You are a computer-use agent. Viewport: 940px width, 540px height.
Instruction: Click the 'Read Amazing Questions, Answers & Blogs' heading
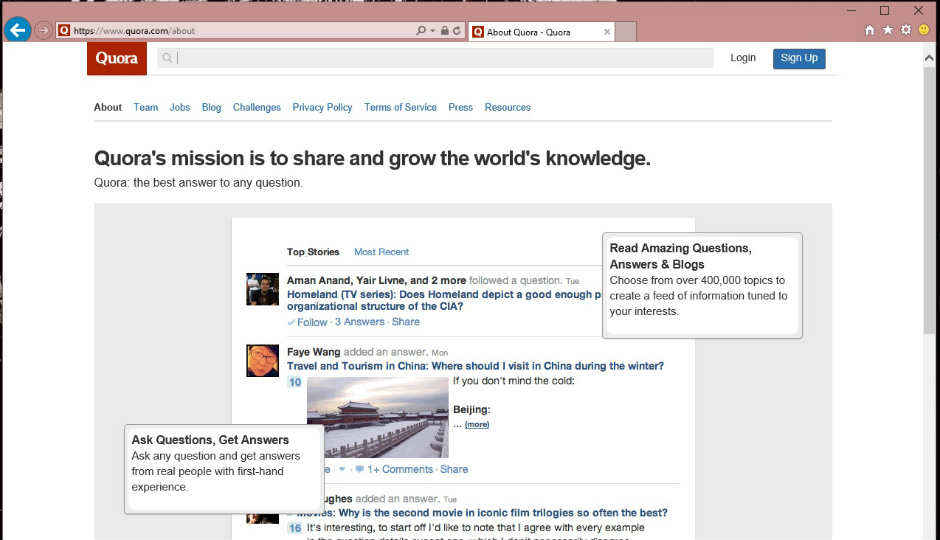[680, 256]
